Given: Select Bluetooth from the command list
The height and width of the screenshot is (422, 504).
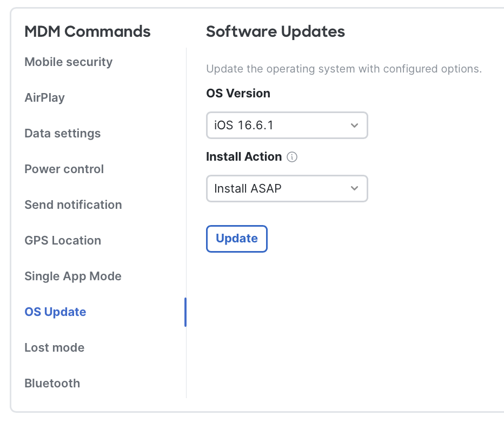Looking at the screenshot, I should coord(52,383).
